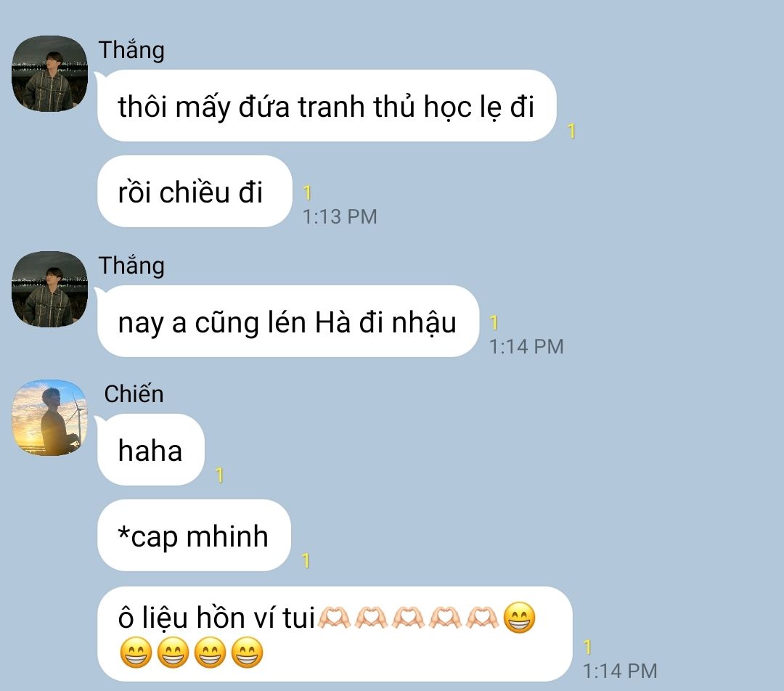Open Chiến's sunset profile avatar
Screen dimensions: 784x691
[x=49, y=417]
